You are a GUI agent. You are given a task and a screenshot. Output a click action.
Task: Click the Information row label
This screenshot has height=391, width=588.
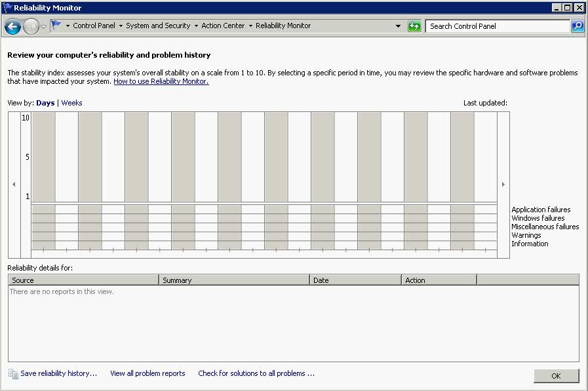click(x=530, y=244)
